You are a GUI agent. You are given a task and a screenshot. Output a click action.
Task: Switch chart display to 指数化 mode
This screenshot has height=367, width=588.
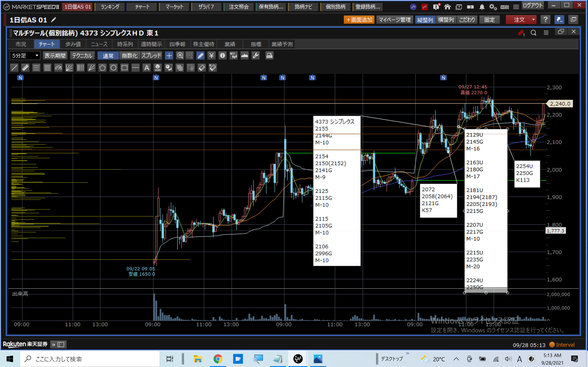pos(129,56)
